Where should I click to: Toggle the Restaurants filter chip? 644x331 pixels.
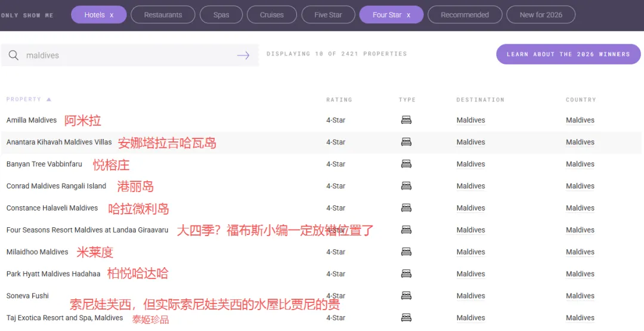[163, 15]
